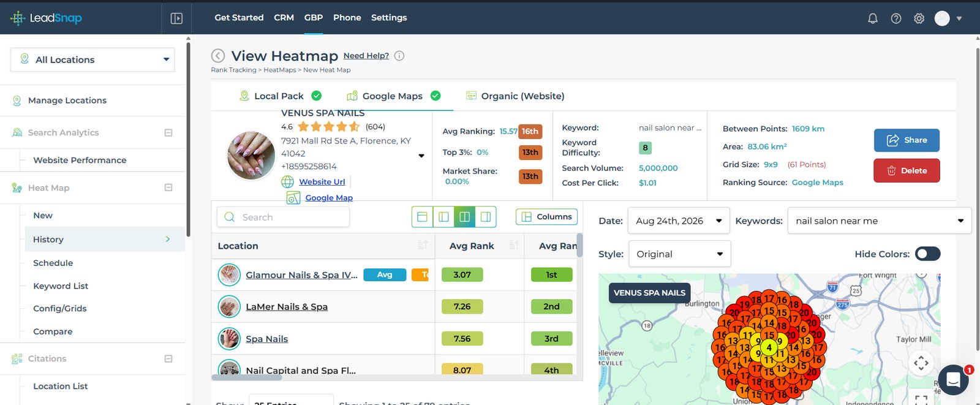
Task: Click the Heat Map section icon
Action: tap(17, 187)
